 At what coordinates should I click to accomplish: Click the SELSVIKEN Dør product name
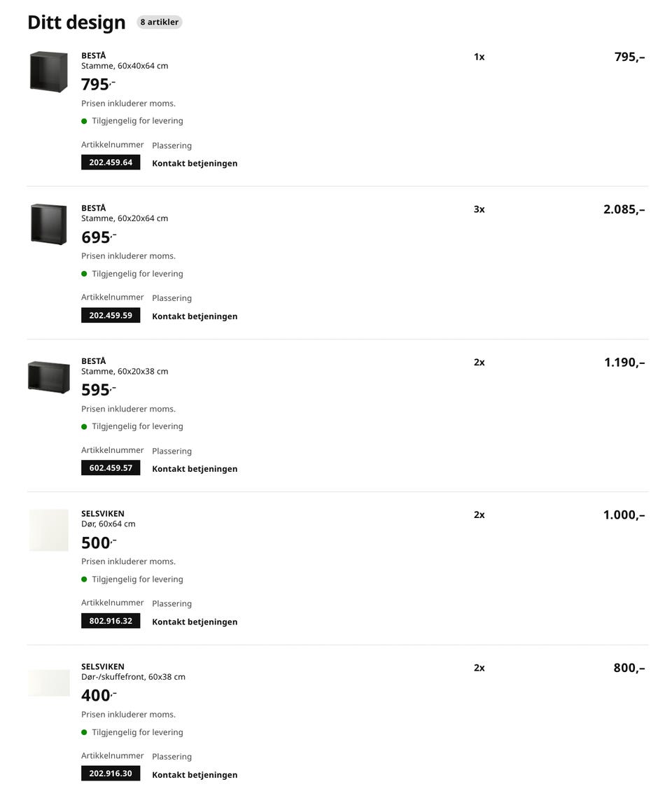click(x=102, y=514)
